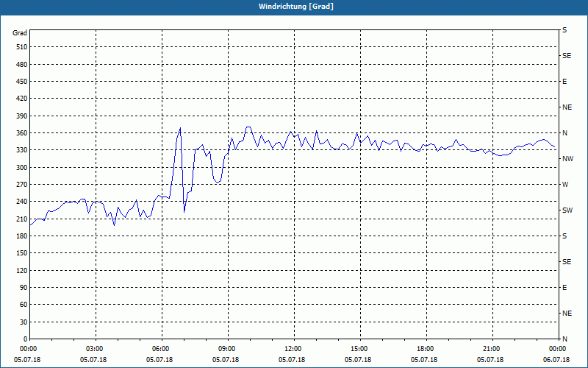Select the 21:00 time axis label

coord(491,349)
